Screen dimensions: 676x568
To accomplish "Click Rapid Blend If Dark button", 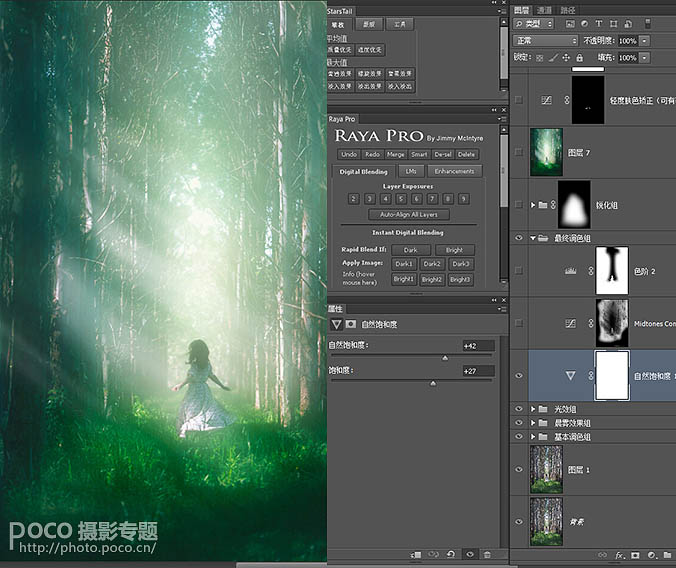I will point(410,250).
